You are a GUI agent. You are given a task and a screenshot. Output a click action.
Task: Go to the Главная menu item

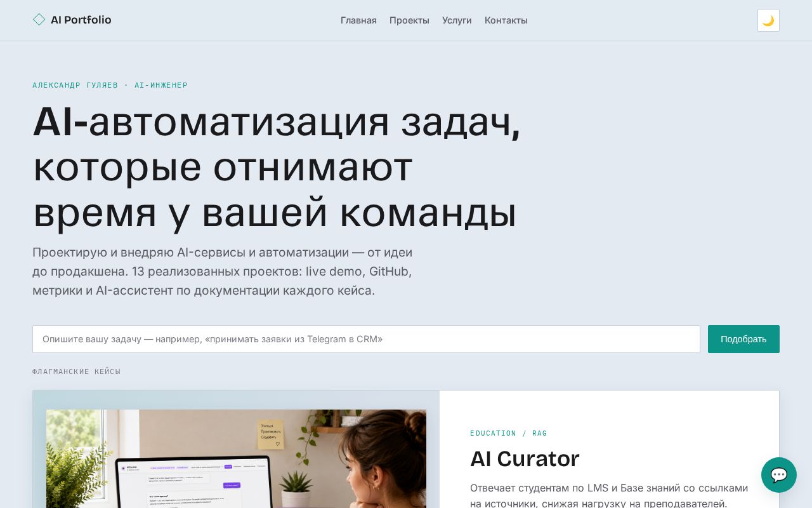358,20
